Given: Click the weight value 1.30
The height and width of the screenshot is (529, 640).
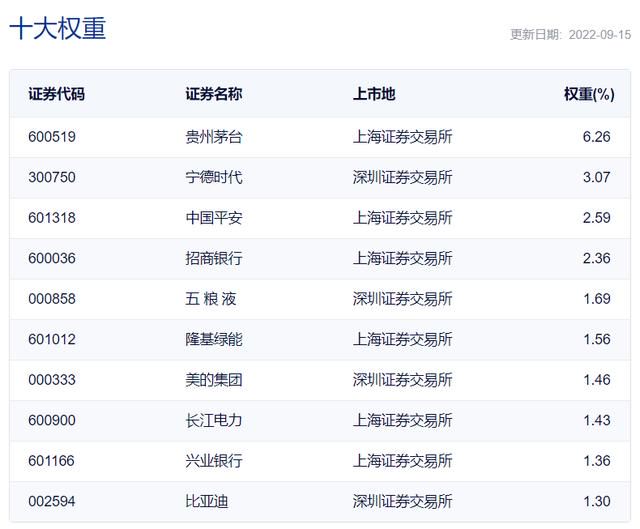Looking at the screenshot, I should pyautogui.click(x=596, y=501).
